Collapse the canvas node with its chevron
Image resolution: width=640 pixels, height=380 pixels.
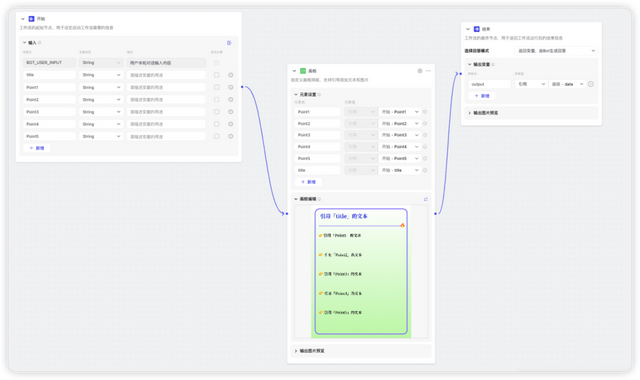coord(294,71)
